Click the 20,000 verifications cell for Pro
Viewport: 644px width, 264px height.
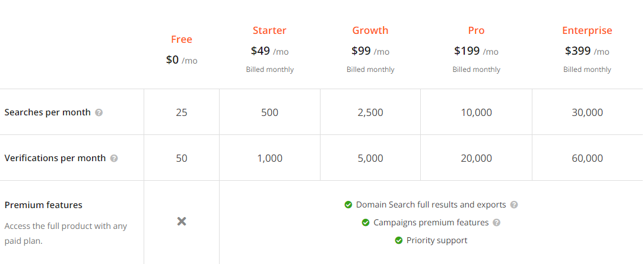tap(477, 158)
